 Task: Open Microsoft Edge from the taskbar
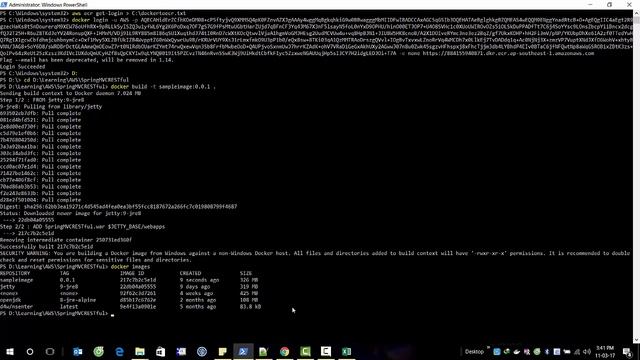point(119,351)
